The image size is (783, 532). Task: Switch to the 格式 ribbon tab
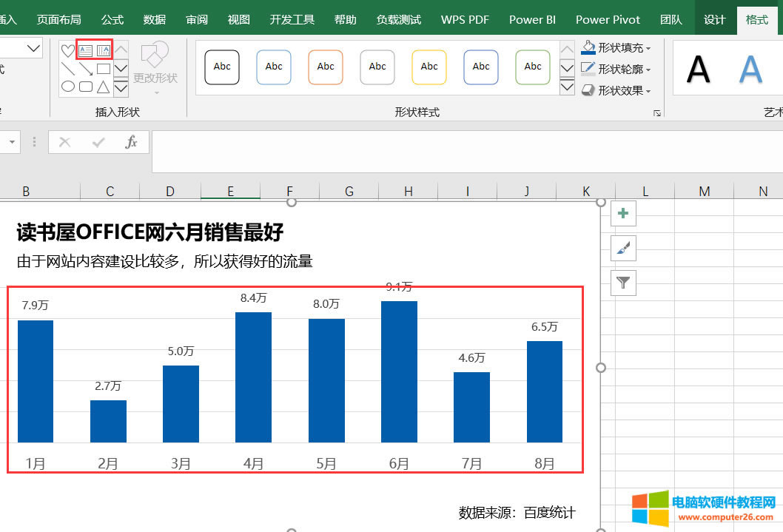click(x=757, y=20)
